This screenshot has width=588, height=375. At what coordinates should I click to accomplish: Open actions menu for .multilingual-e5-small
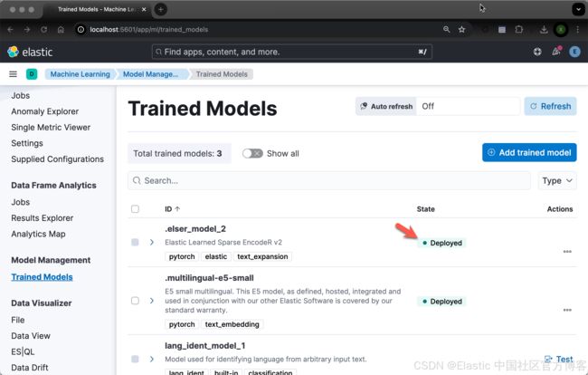(x=567, y=310)
